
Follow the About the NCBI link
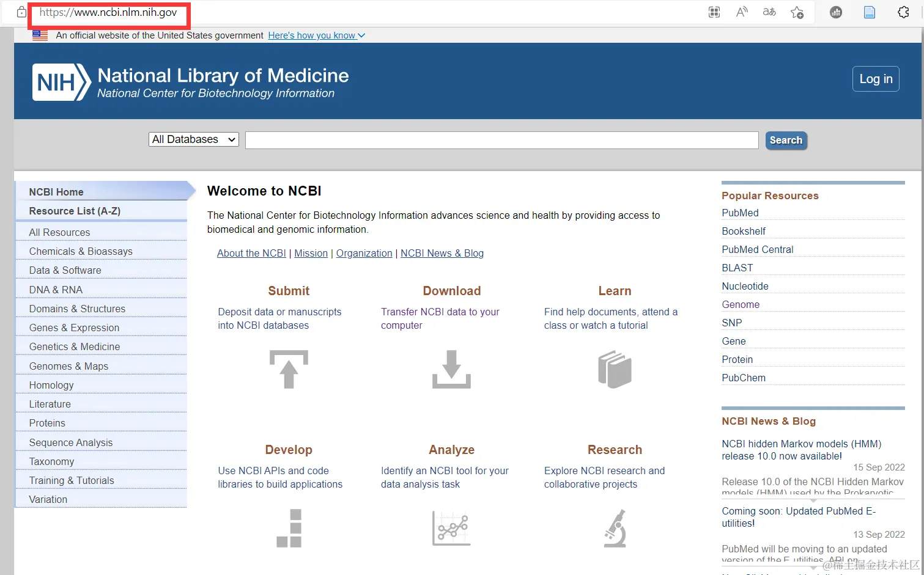[x=251, y=253]
